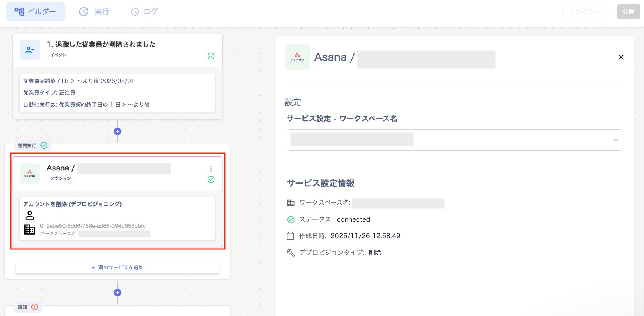The width and height of the screenshot is (644, 316).
Task: Click the デプロビジョンタイプ: 削除 text
Action: (340, 253)
